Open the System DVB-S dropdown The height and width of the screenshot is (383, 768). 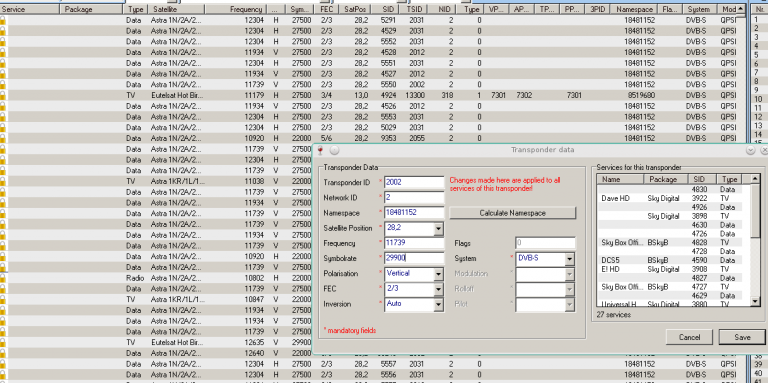[570, 259]
